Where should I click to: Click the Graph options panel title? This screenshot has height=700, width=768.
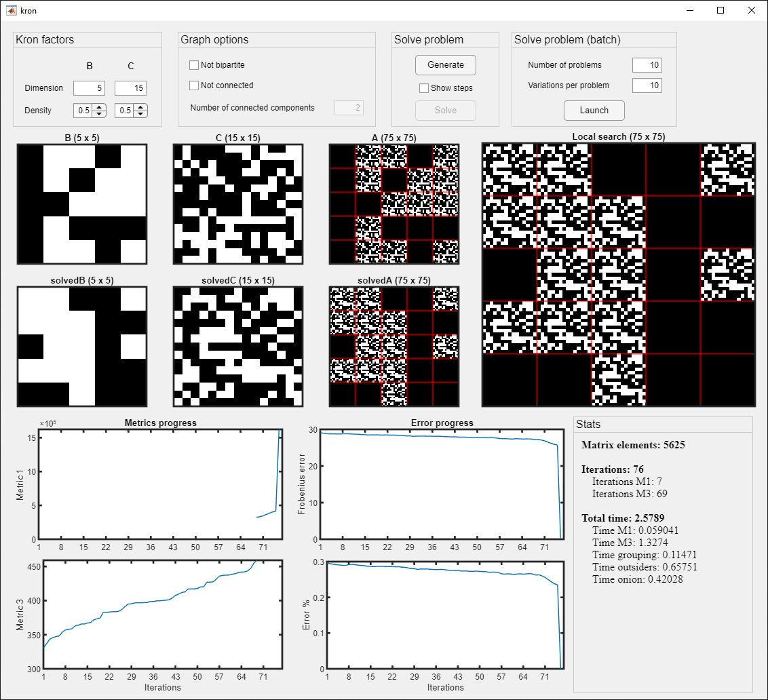click(214, 39)
